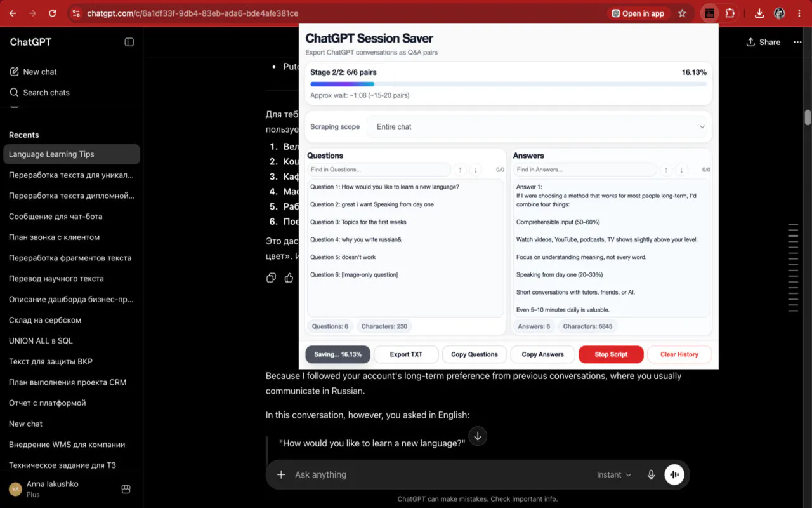This screenshot has width=812, height=508.
Task: Collapse the ChatGPT sidebar with the panel icon
Action: (x=129, y=42)
